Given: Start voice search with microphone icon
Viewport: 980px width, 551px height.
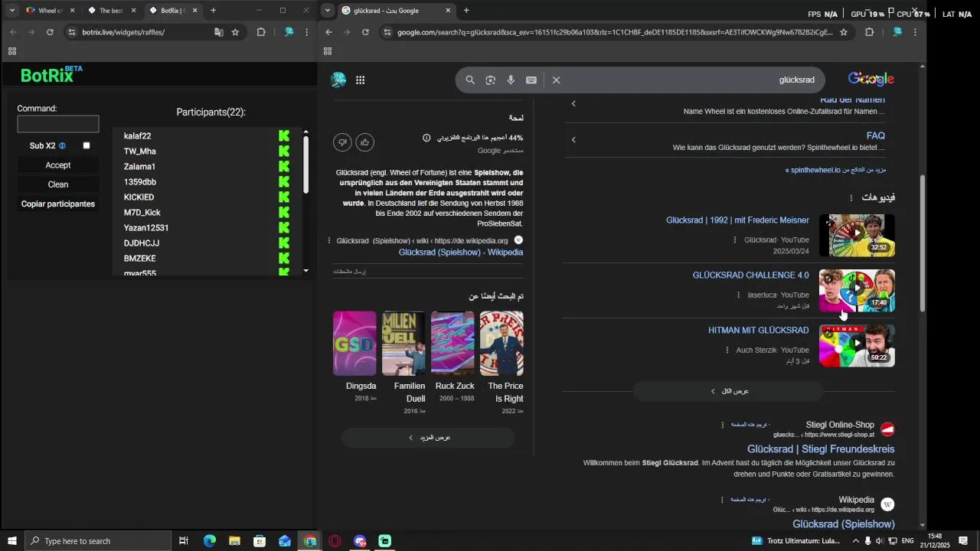Looking at the screenshot, I should click(511, 80).
